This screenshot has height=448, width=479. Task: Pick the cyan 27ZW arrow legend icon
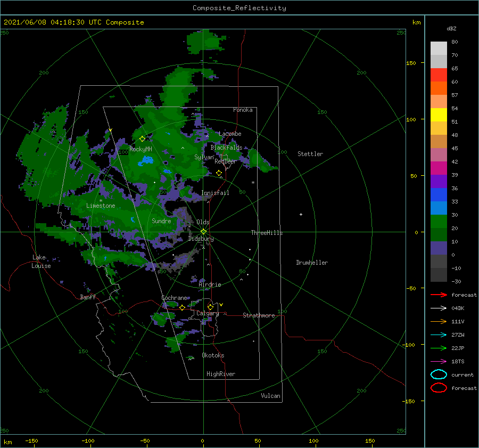tap(439, 335)
